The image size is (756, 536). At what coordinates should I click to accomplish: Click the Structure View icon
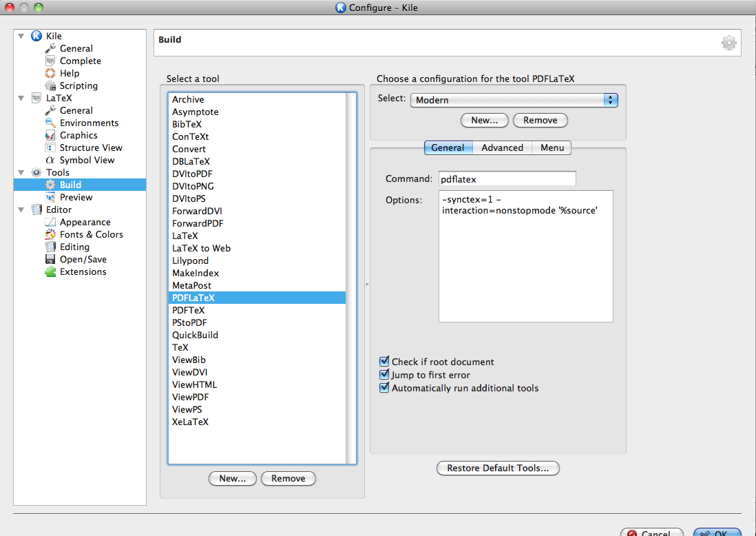pyautogui.click(x=50, y=147)
